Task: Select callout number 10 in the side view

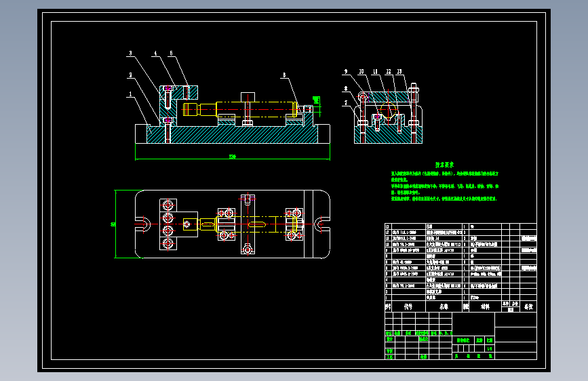Action: 361,71
